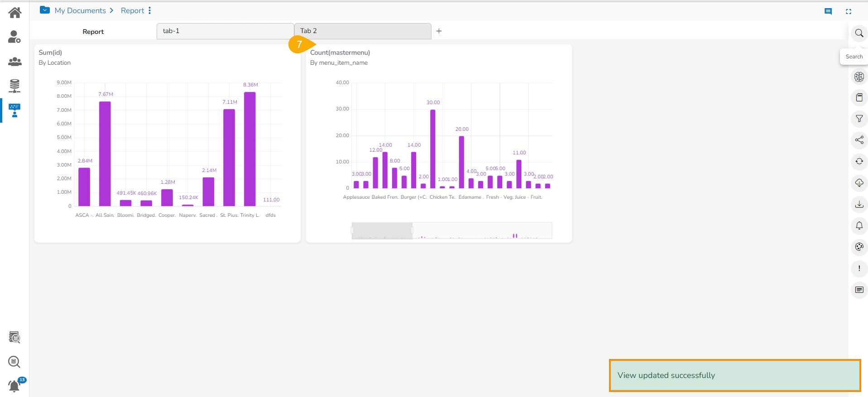The image size is (868, 397).
Task: Open the Filter funnel icon
Action: pos(859,119)
